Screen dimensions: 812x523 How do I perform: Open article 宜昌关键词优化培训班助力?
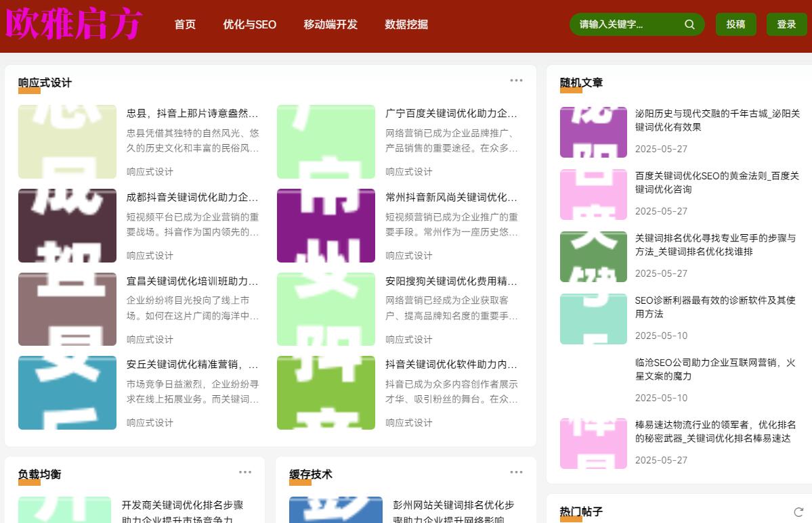[192, 281]
